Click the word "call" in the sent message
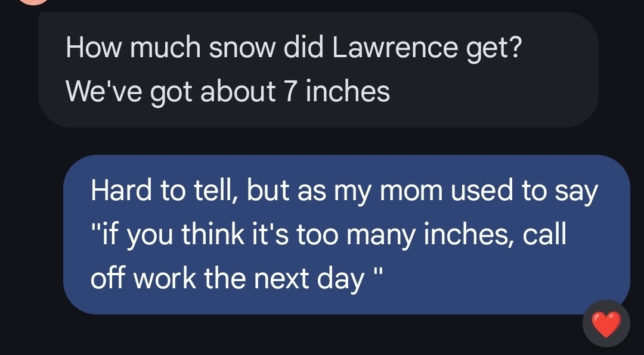Viewport: 644px width, 355px height. pos(544,235)
